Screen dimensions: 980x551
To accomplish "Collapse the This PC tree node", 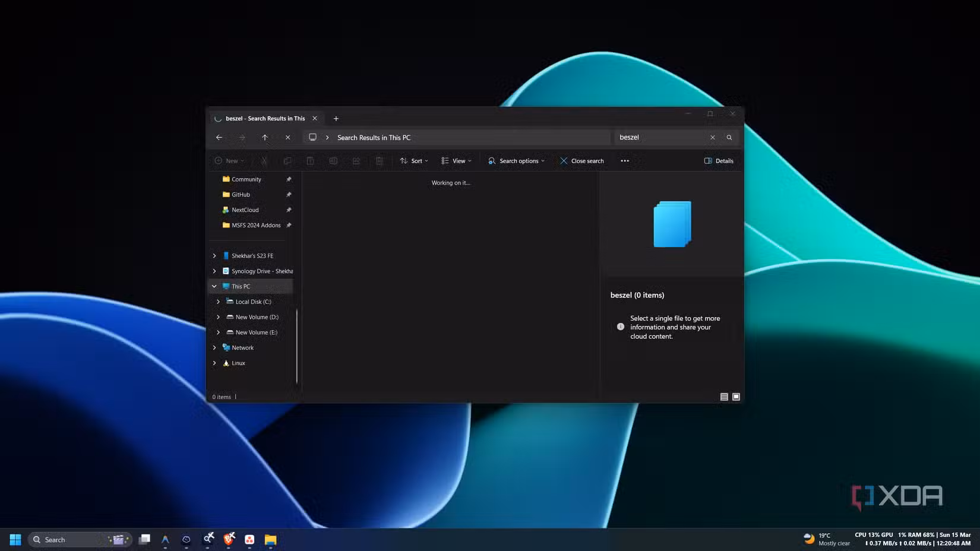I will [214, 286].
